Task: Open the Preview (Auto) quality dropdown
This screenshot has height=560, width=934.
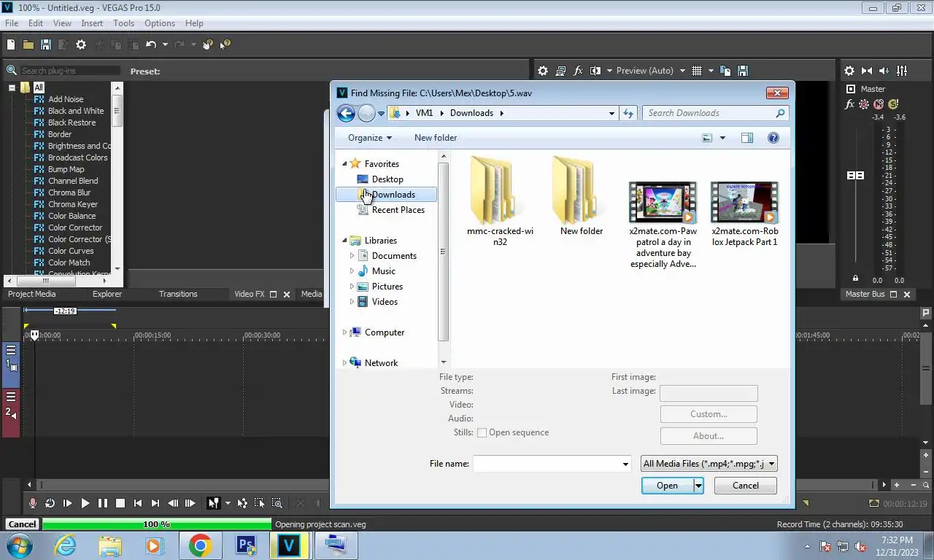Action: [x=682, y=71]
